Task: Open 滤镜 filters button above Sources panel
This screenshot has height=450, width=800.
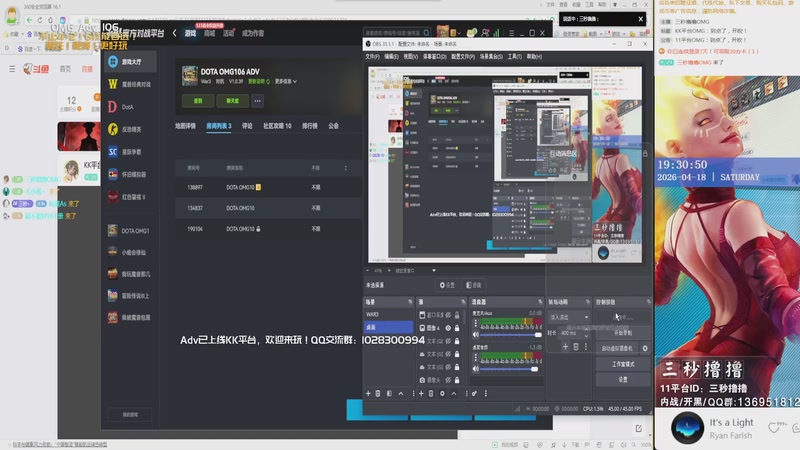Action: point(473,285)
